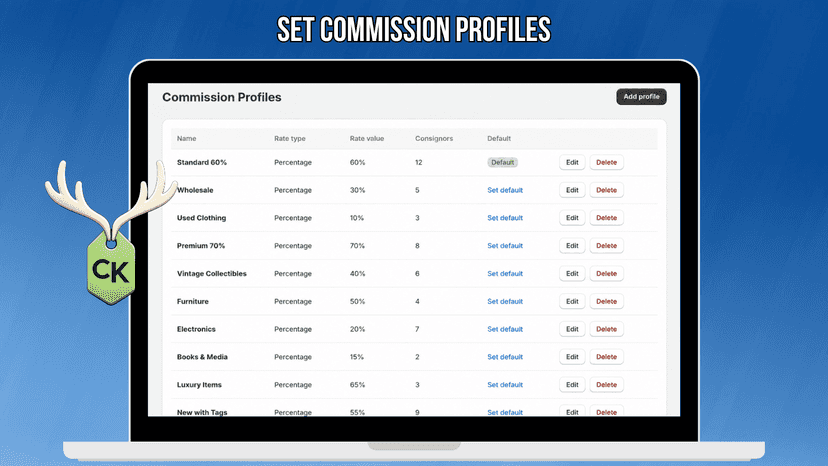Click the 30% rate value
Image resolution: width=828 pixels, height=466 pixels.
[x=357, y=190]
